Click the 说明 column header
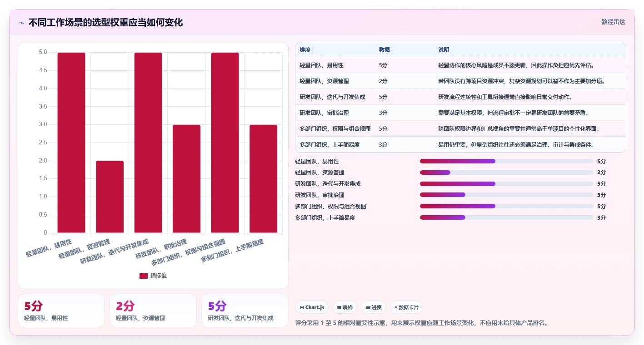 444,49
